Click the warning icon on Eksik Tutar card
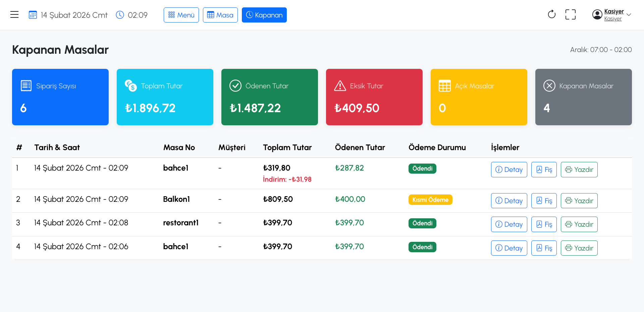The image size is (644, 312). tap(340, 86)
